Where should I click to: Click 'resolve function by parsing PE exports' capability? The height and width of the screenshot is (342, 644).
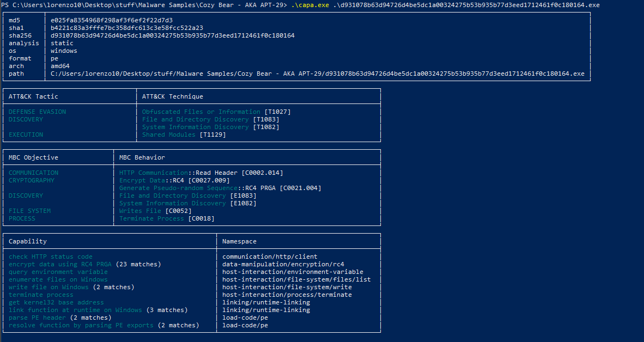81,325
